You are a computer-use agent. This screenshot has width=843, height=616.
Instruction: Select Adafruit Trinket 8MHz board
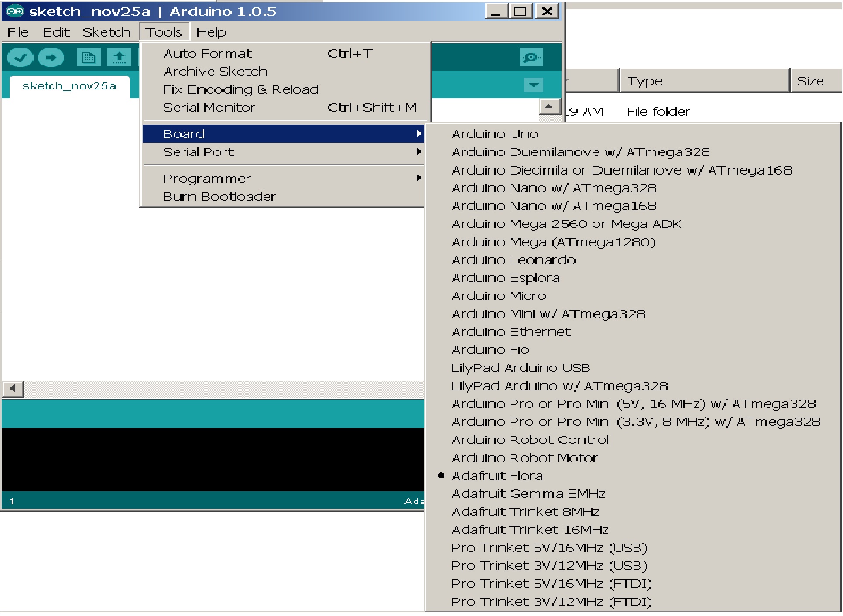click(x=633, y=512)
